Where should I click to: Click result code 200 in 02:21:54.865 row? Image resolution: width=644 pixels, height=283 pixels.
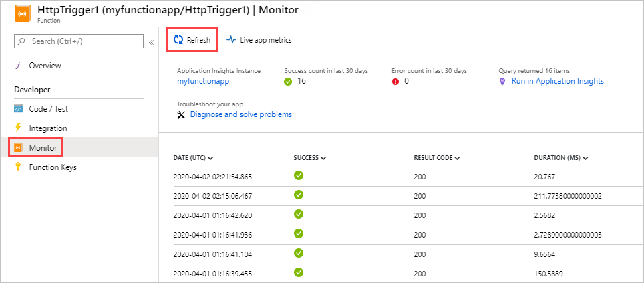tap(420, 177)
